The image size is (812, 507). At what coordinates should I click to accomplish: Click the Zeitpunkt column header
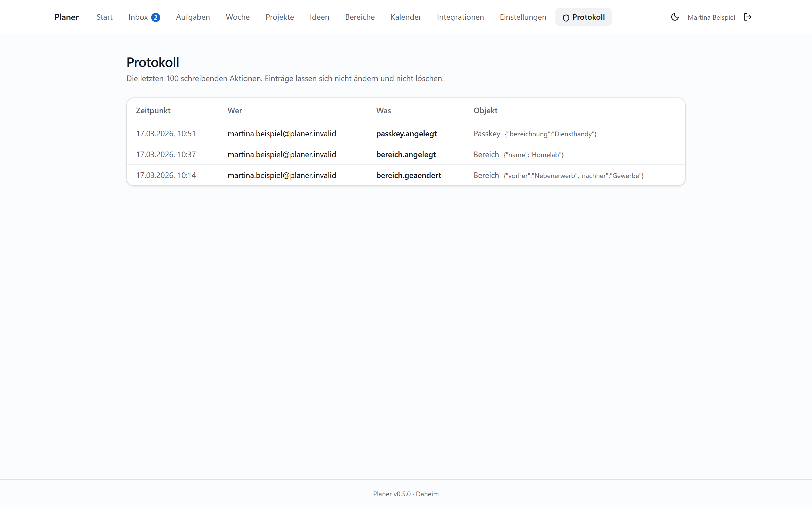point(153,111)
